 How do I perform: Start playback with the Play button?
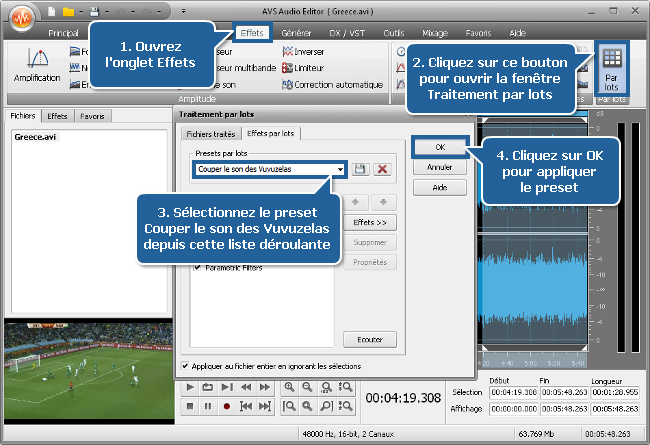[190, 387]
